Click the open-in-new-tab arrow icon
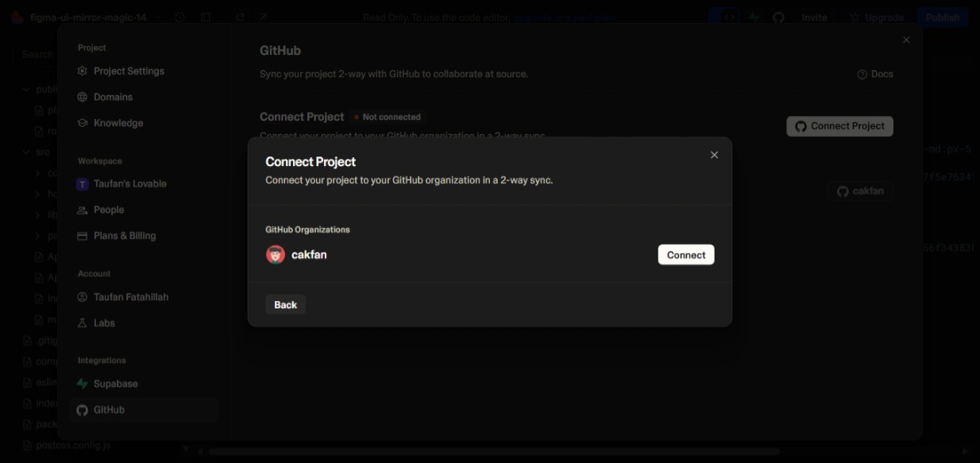This screenshot has height=463, width=980. pyautogui.click(x=264, y=17)
